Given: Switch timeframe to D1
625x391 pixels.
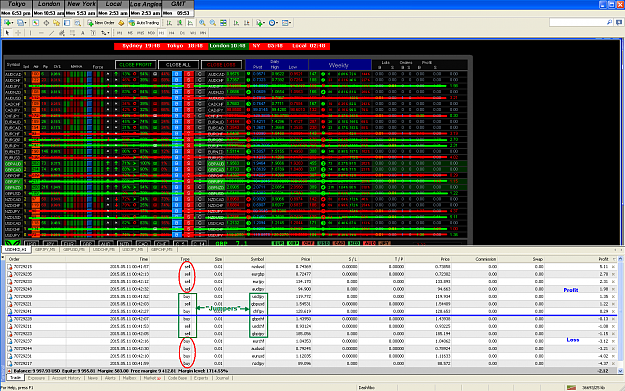Looking at the screenshot, I should pyautogui.click(x=182, y=33).
